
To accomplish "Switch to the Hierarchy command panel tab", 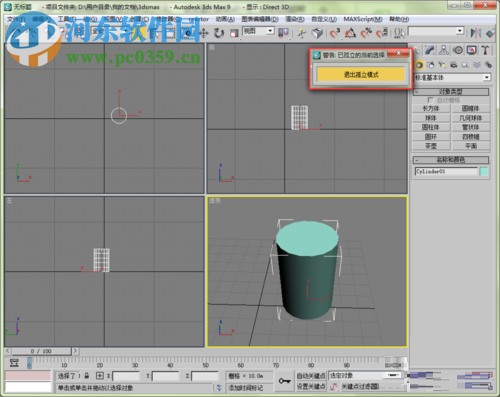I will tap(444, 50).
